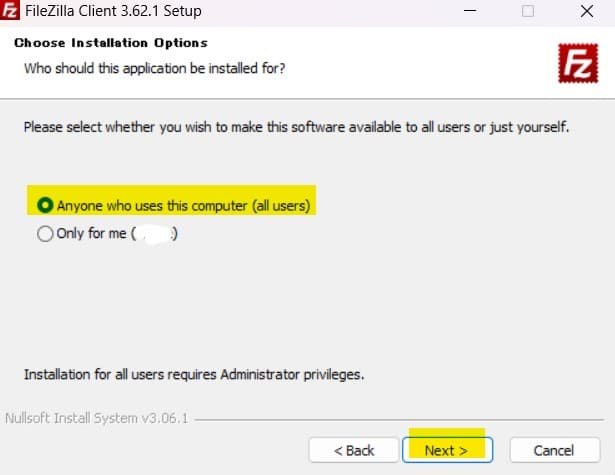The image size is (615, 475).
Task: Click the 'Nullsoft Install System v3.06.1' label
Action: (97, 418)
